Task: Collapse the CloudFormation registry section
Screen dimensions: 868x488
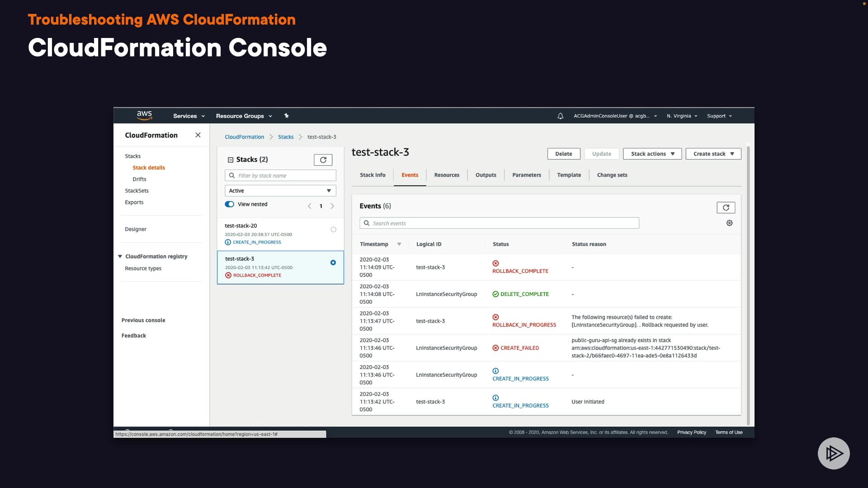Action: point(120,256)
